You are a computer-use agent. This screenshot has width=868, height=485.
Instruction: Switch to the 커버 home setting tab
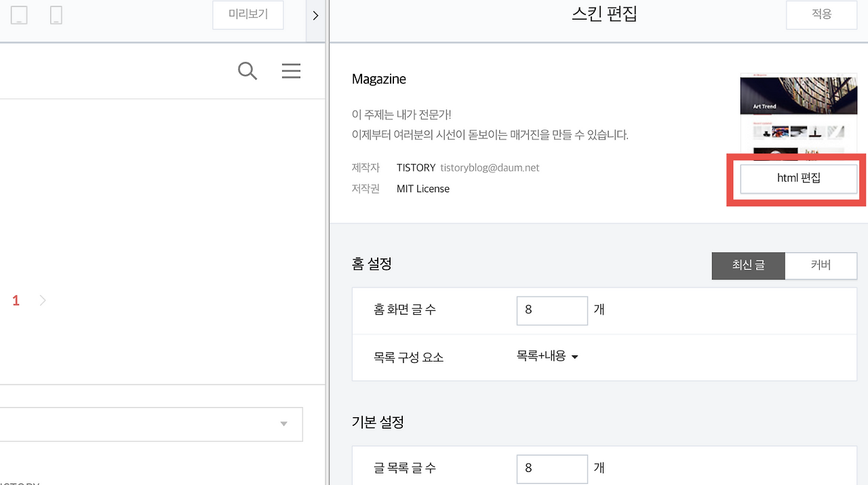point(821,266)
